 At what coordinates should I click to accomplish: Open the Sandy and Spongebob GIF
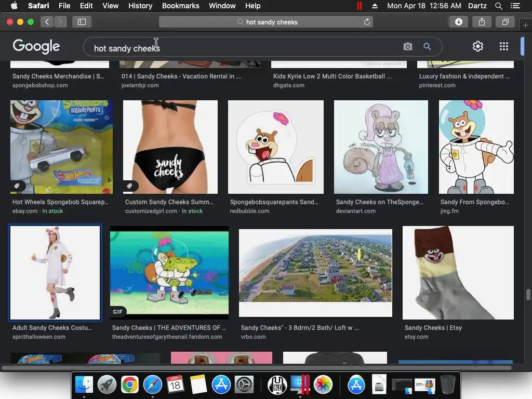coord(169,273)
